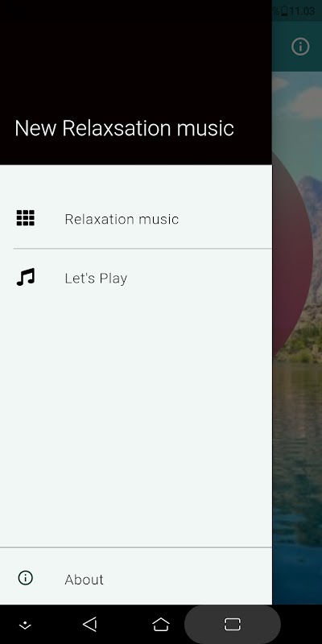Select the Let's Play menu item

136,278
